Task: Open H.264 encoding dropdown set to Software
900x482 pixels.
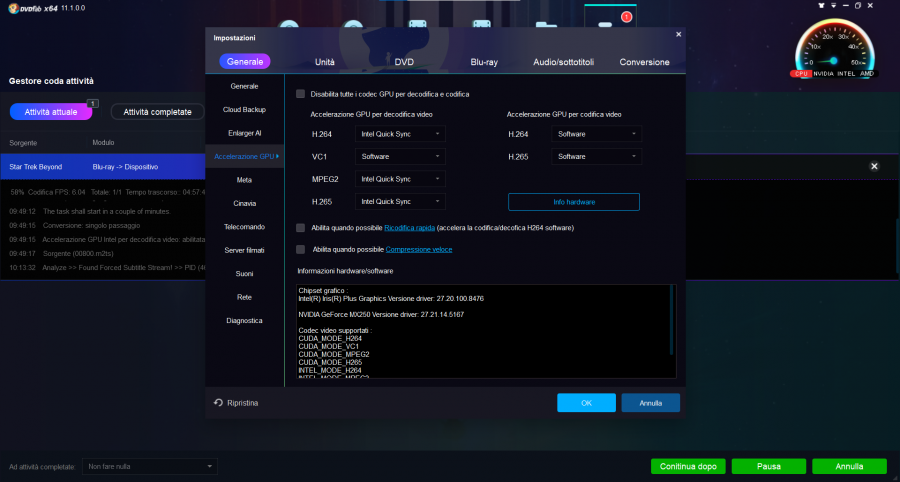Action: coord(596,134)
